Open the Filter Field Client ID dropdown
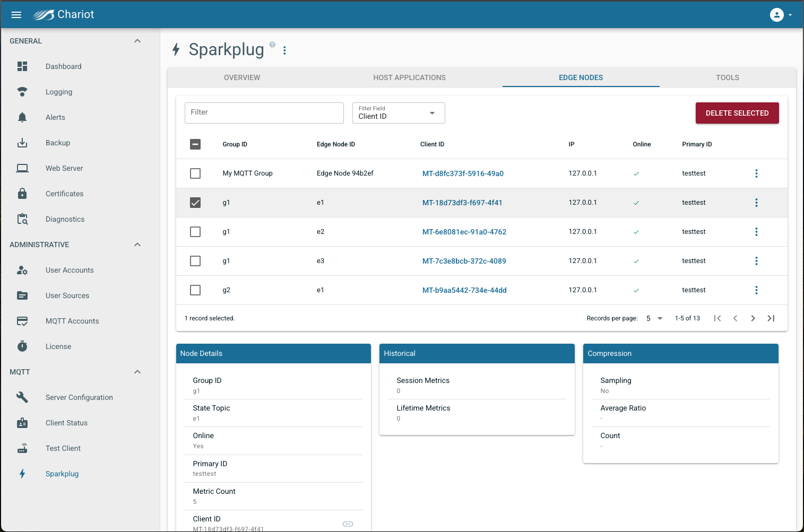The image size is (804, 532). (399, 113)
